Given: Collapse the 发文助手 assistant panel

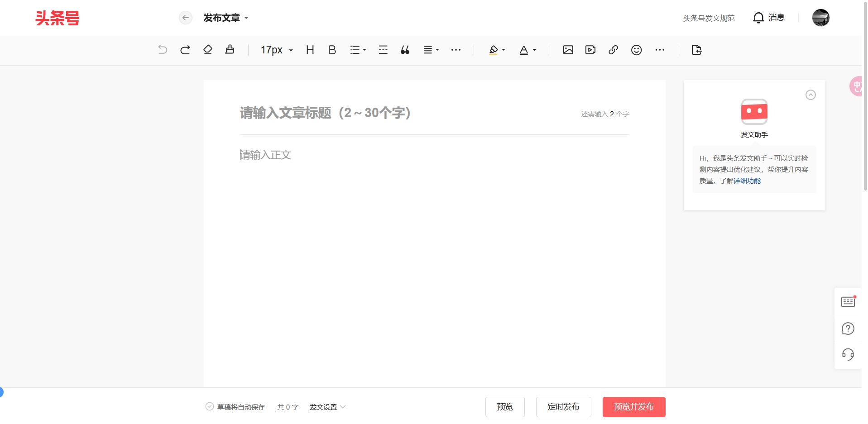Looking at the screenshot, I should (810, 95).
